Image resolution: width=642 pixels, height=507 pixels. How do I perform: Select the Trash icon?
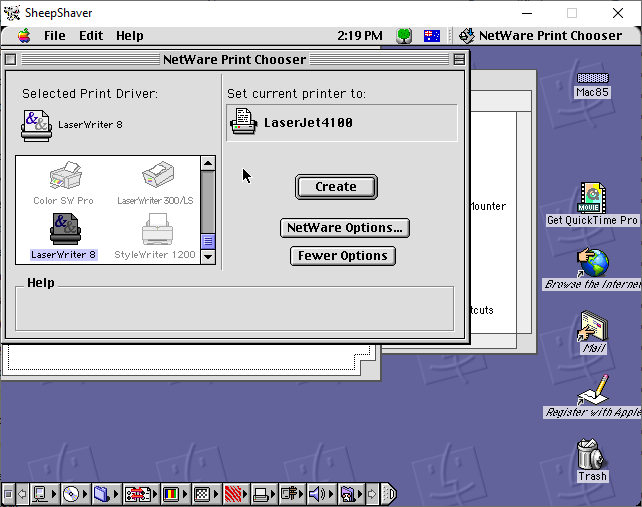[592, 460]
